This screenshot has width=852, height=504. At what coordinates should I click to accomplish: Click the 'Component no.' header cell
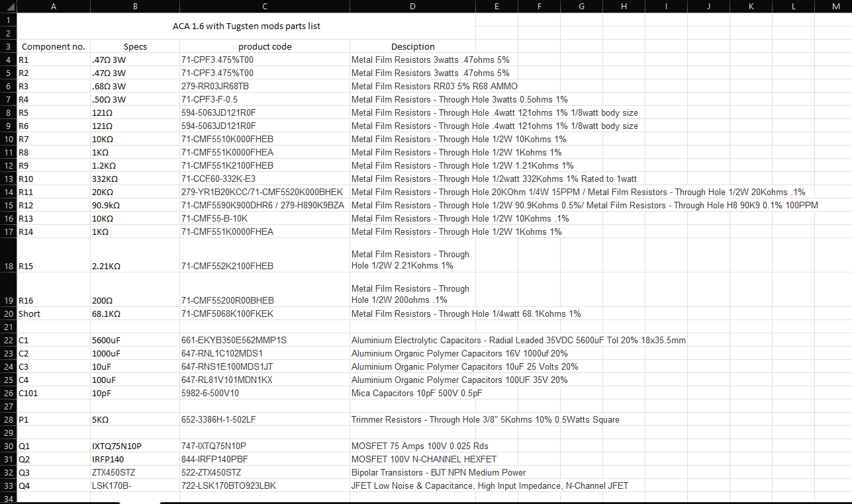point(53,46)
